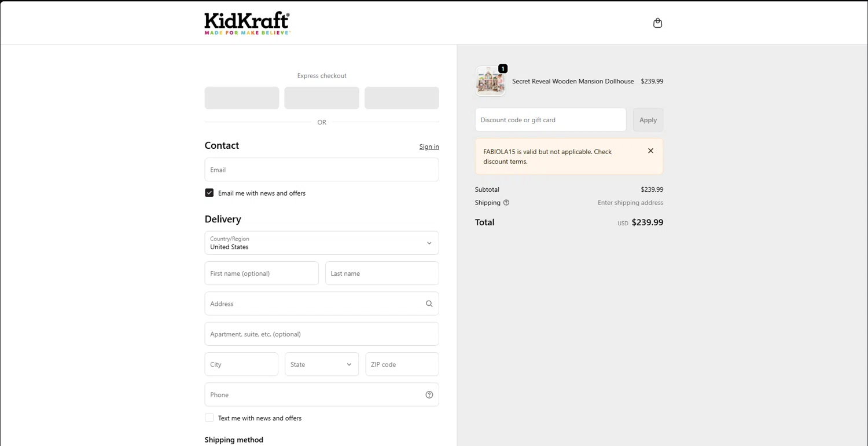Image resolution: width=868 pixels, height=446 pixels.
Task: Click the Delivery heading
Action: tap(223, 219)
